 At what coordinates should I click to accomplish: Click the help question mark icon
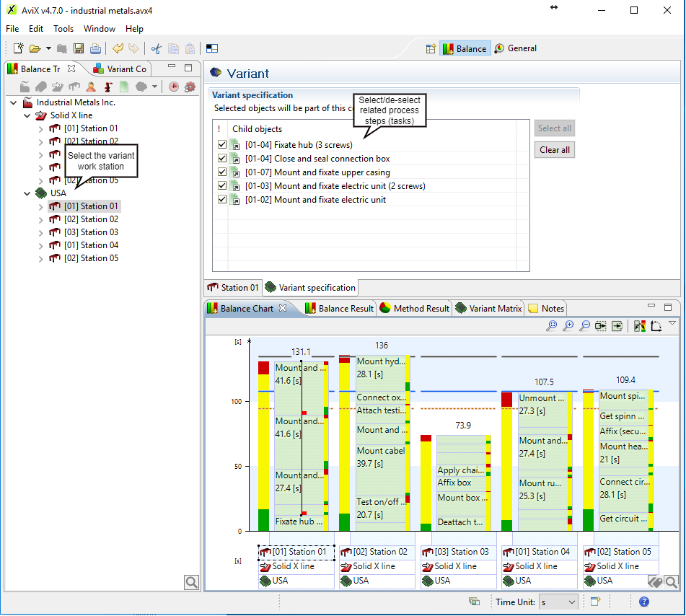click(644, 602)
